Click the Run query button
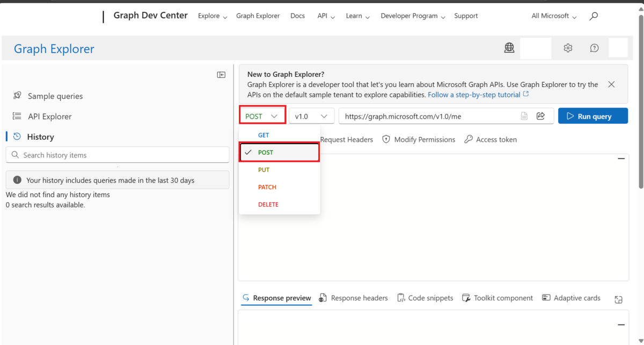Viewport: 644px width, 345px height. [593, 116]
